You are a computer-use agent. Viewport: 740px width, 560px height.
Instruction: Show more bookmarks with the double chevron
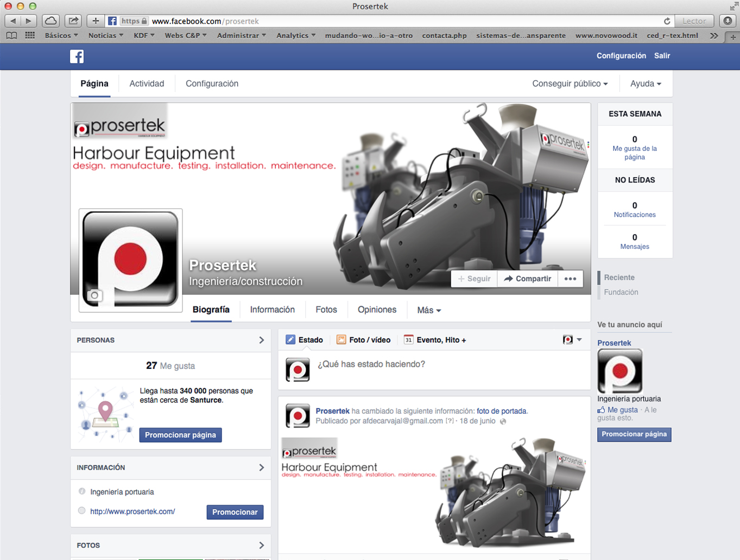point(713,35)
